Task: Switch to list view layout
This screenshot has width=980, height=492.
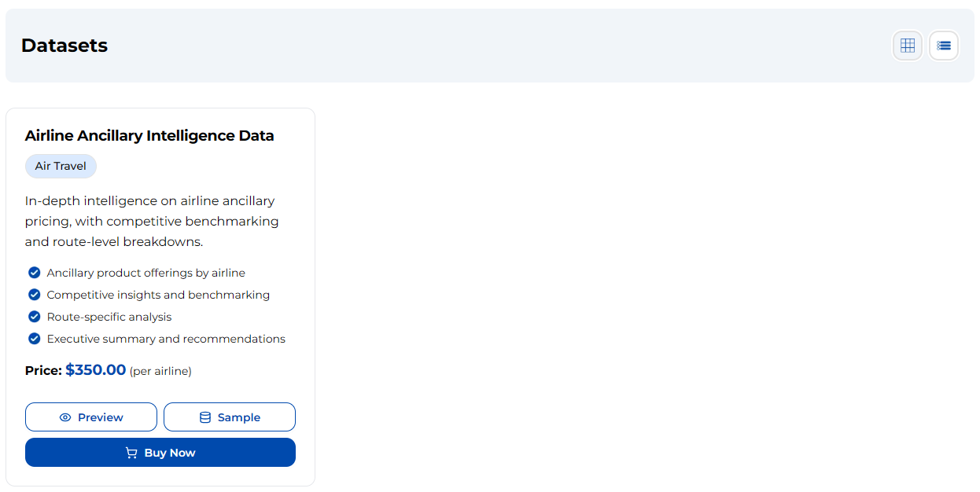Action: [x=944, y=46]
